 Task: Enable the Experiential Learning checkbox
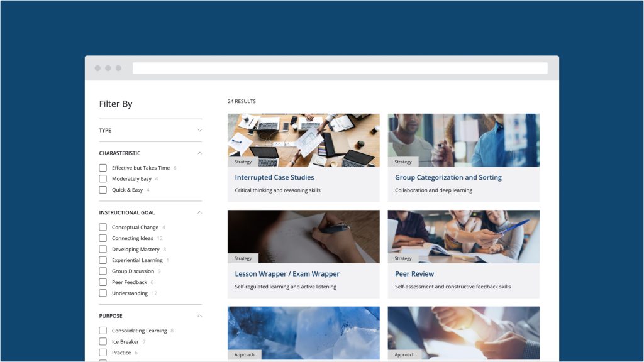click(x=103, y=260)
